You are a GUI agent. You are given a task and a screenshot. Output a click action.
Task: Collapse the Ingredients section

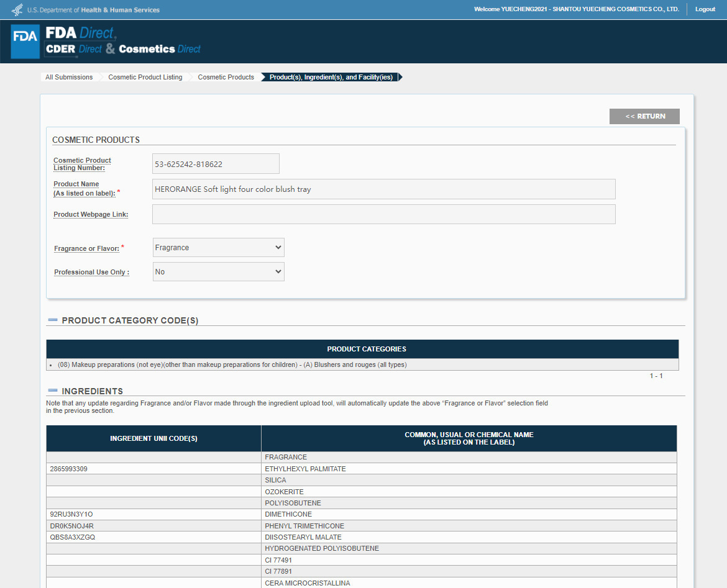coord(53,391)
